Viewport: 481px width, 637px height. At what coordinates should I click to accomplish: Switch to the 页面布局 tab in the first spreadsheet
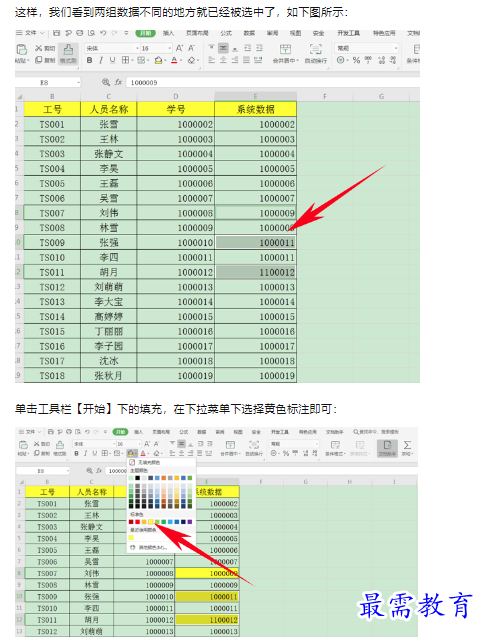pyautogui.click(x=197, y=33)
